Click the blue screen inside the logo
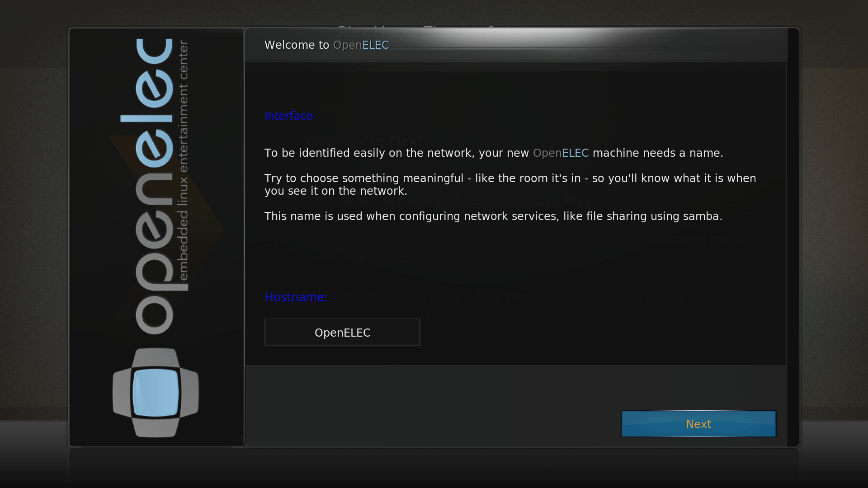868x488 pixels. point(156,392)
